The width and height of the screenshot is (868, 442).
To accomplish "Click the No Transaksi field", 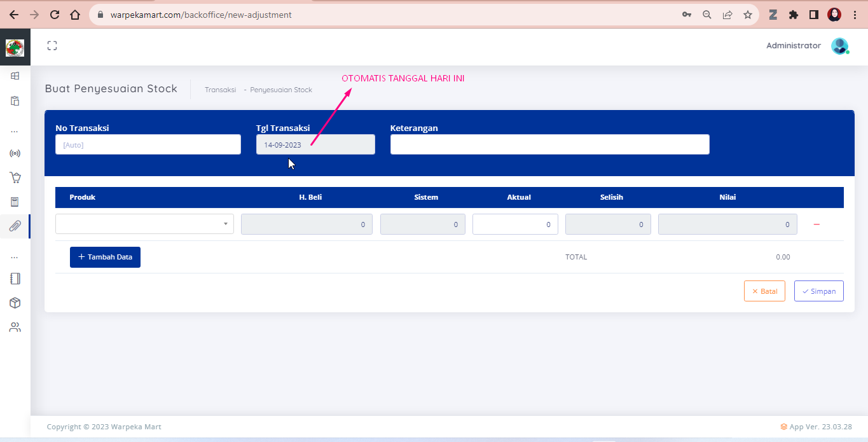I will pos(148,144).
